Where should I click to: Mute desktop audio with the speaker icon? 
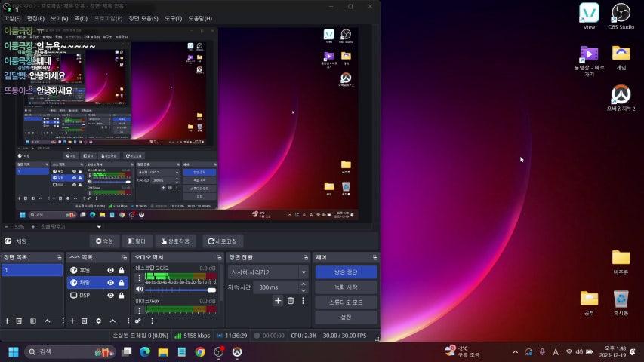139,289
